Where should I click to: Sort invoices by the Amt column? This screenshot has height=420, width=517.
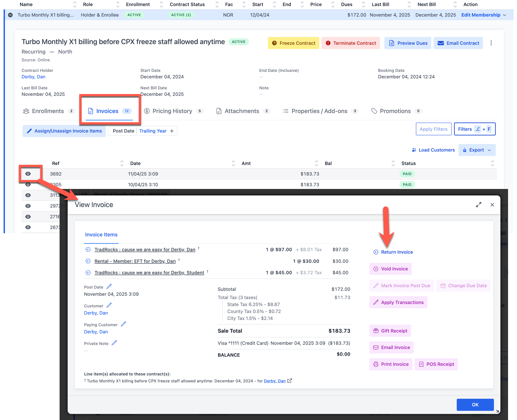coord(316,163)
